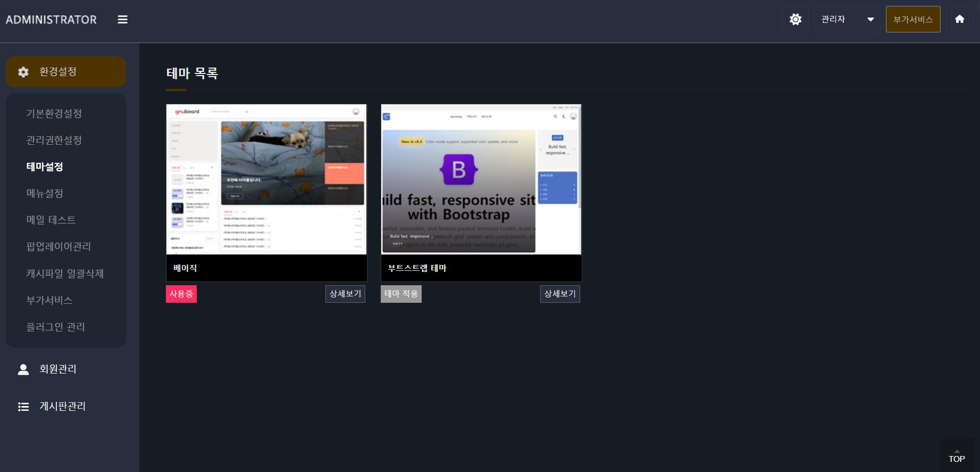Apply the 부트스트랩 theme with 테마 적용
Image resolution: width=980 pixels, height=472 pixels.
coord(401,294)
